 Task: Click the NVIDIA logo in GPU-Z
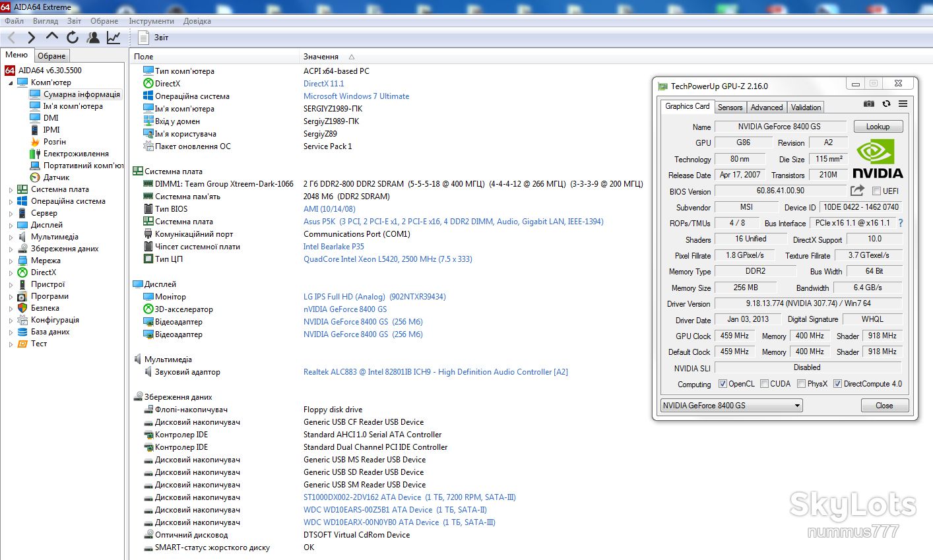(878, 159)
